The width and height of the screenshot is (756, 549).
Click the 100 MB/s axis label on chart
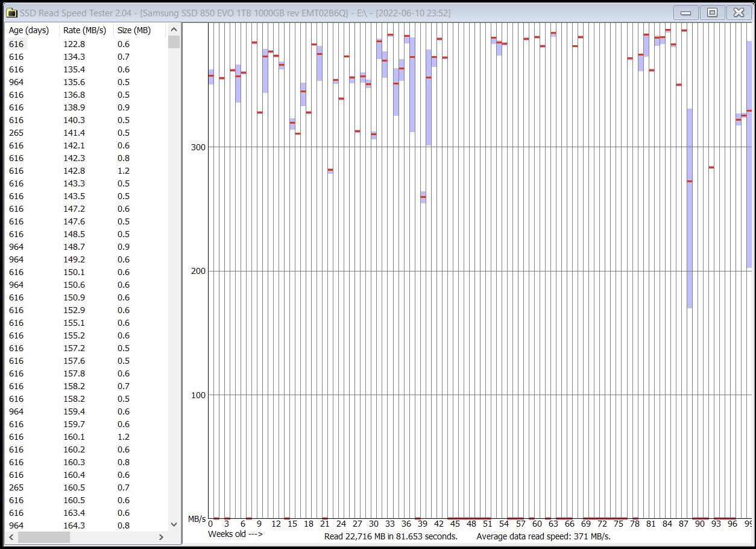tap(197, 395)
